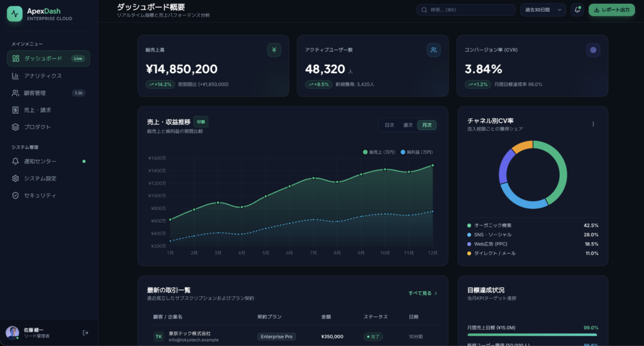This screenshot has height=346, width=644.
Task: Select 3.84% conversion value
Action: (x=484, y=69)
